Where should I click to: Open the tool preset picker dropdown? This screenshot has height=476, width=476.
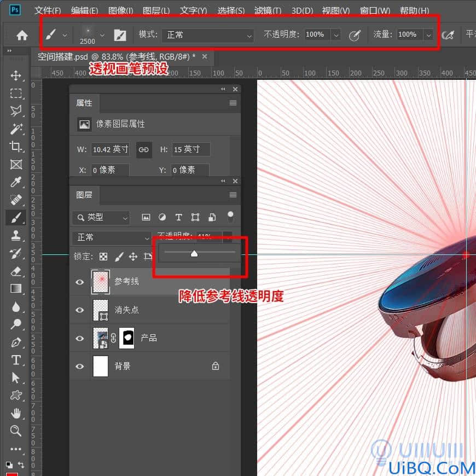point(65,35)
